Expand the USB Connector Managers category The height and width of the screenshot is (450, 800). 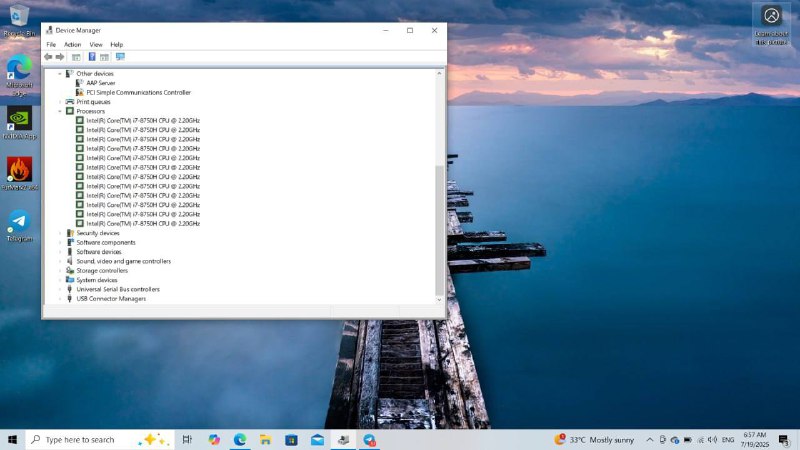[60, 298]
